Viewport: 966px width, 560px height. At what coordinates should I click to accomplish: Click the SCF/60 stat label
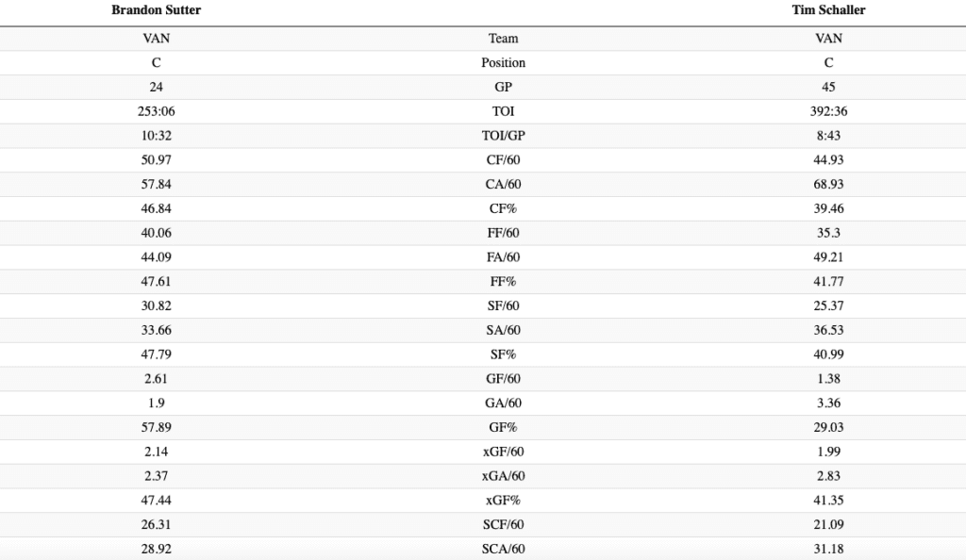[x=503, y=525]
